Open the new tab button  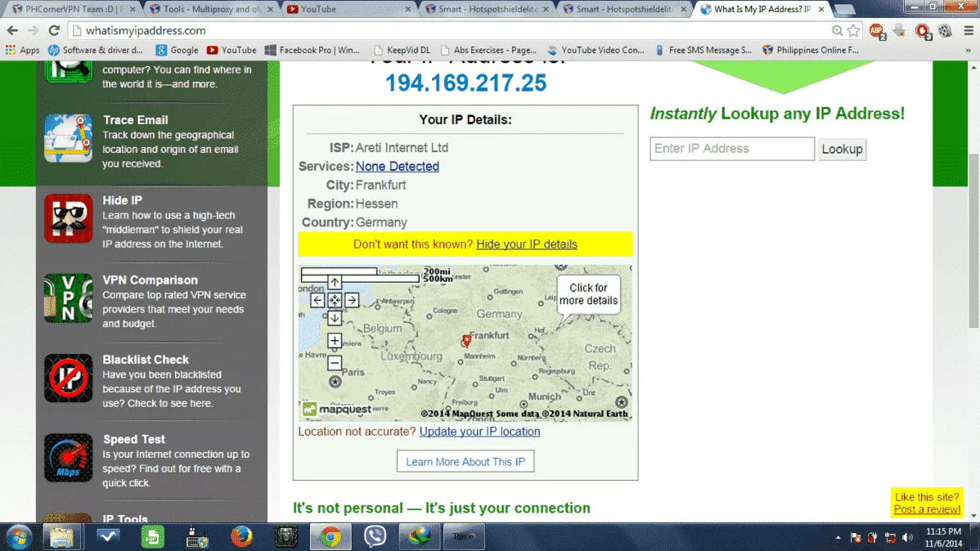click(x=844, y=9)
